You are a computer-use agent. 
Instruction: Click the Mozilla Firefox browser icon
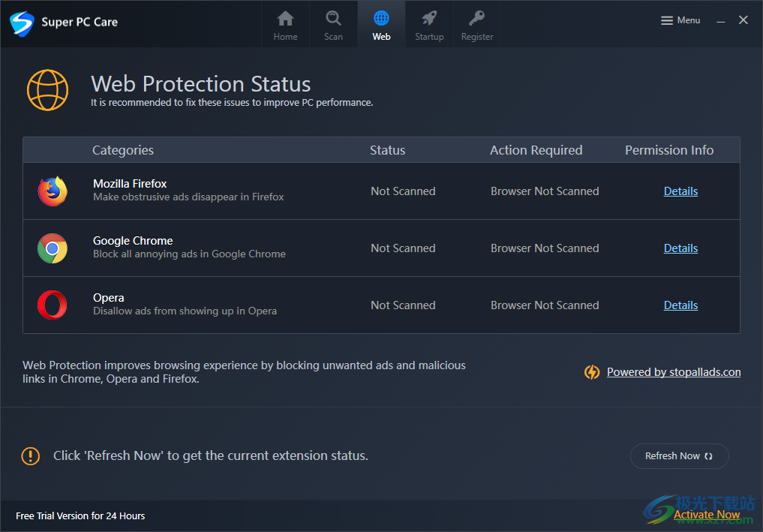(x=53, y=191)
